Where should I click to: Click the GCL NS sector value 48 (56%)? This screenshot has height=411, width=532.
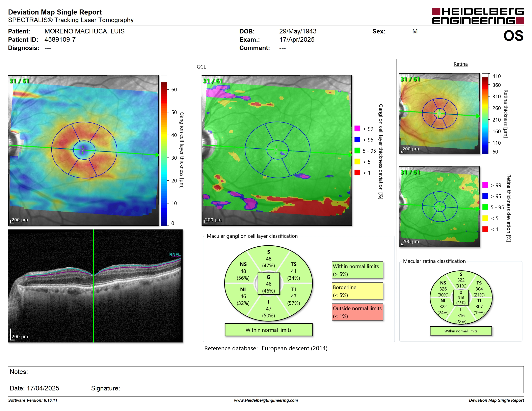243,274
